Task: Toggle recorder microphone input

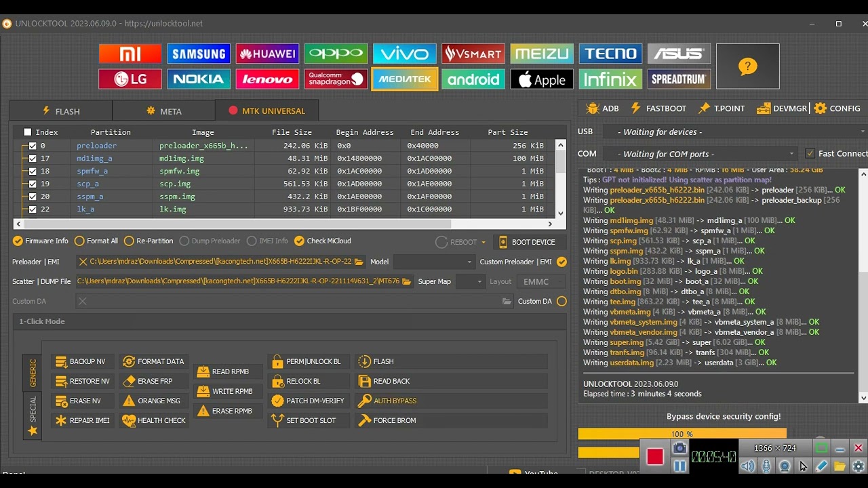Action: click(766, 466)
